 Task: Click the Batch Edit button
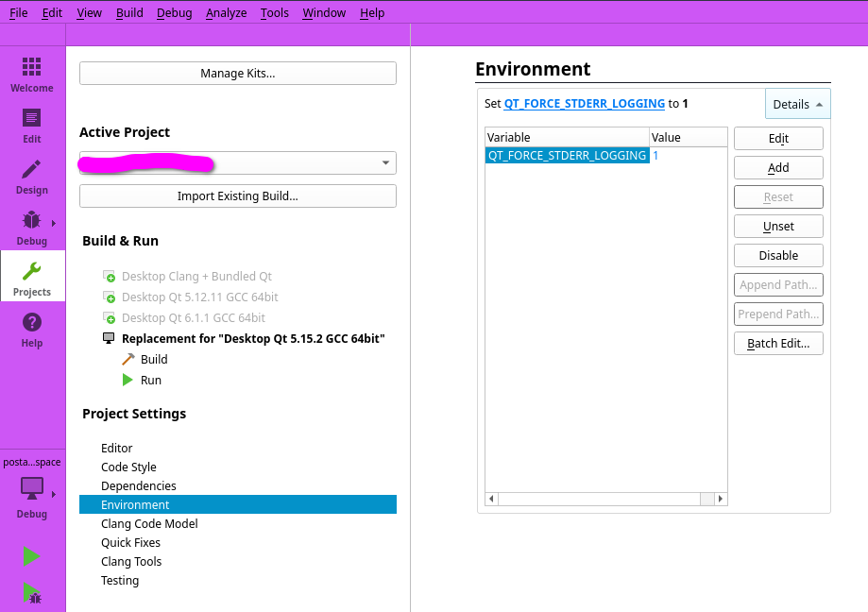click(x=778, y=344)
